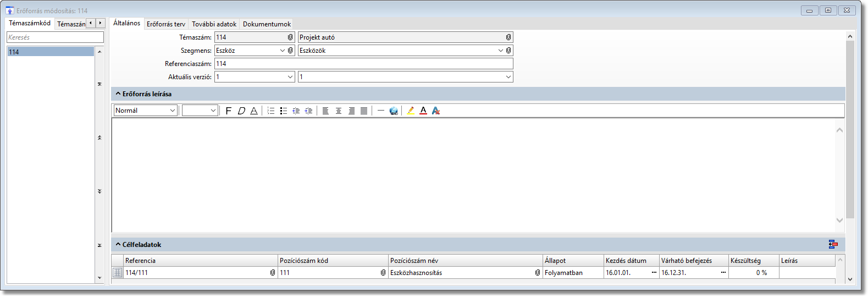Click the row selector grid icon for 114/111
The height and width of the screenshot is (297, 868).
click(118, 273)
